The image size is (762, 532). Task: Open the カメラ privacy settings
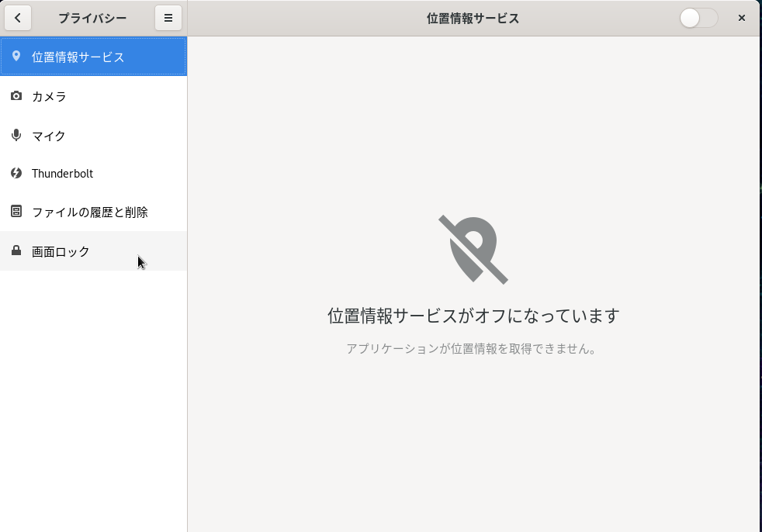49,97
